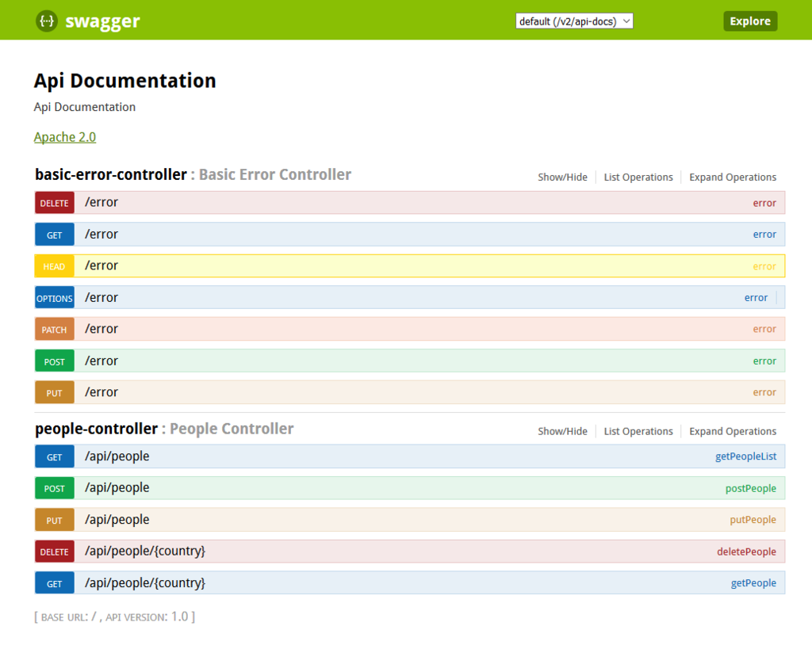Click List Operations for people-controller

tap(638, 431)
